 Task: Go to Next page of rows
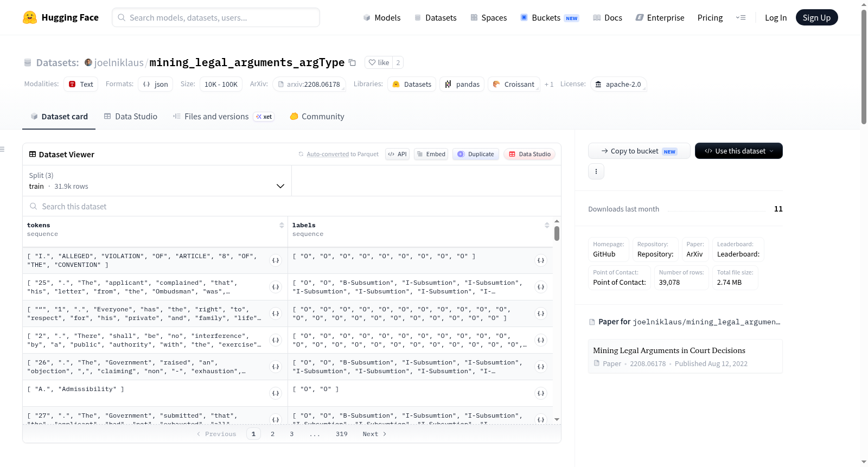coord(374,434)
